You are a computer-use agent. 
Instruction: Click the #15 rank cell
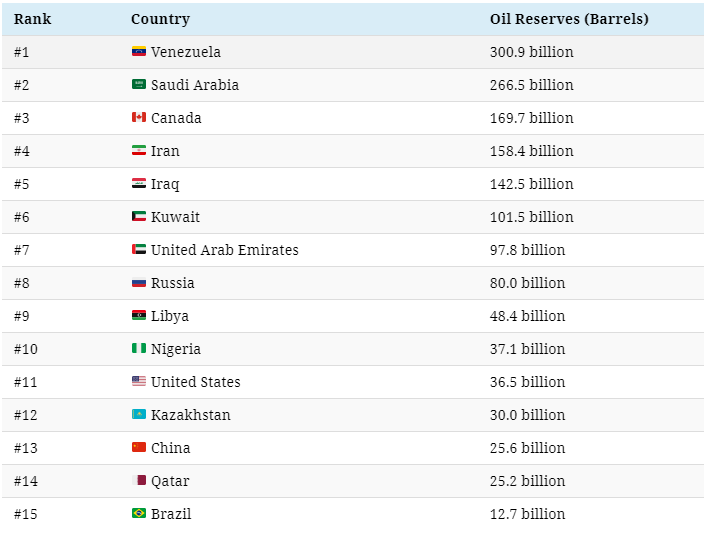coord(26,514)
